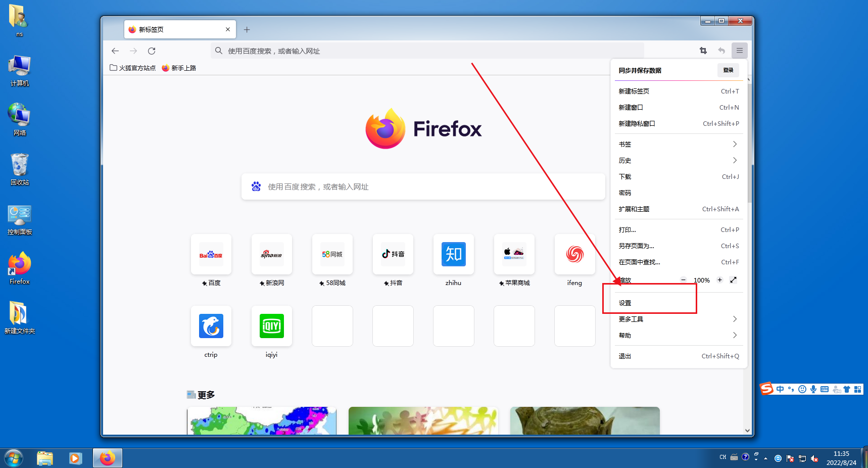This screenshot has width=868, height=468.
Task: Open the screenshot crop tool in toolbar
Action: [703, 51]
